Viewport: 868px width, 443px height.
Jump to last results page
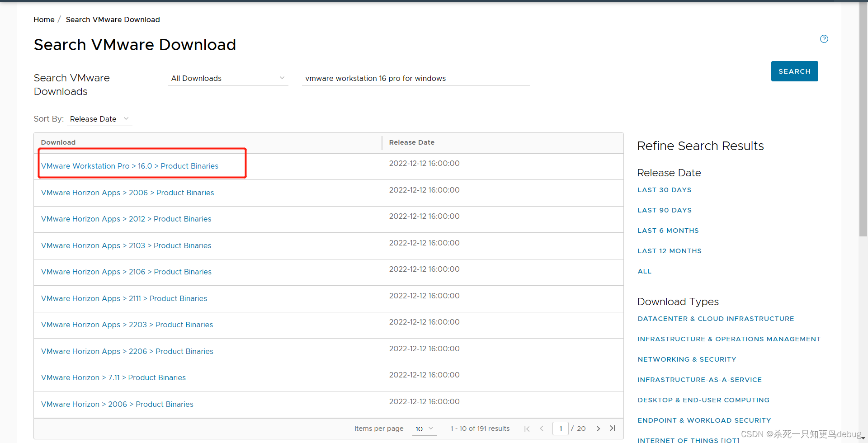click(x=613, y=428)
